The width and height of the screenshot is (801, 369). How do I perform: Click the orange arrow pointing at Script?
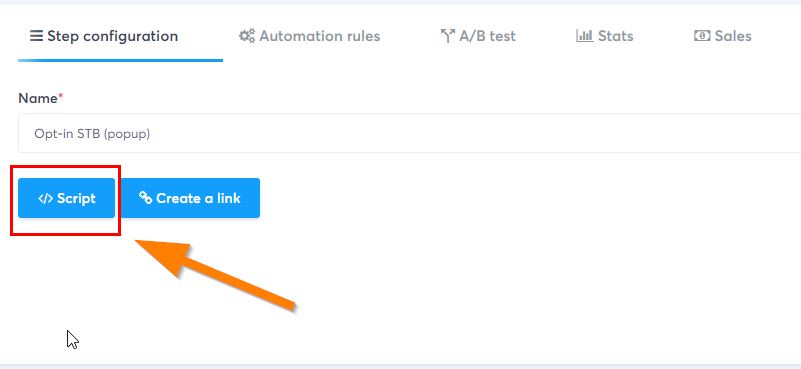pyautogui.click(x=215, y=274)
